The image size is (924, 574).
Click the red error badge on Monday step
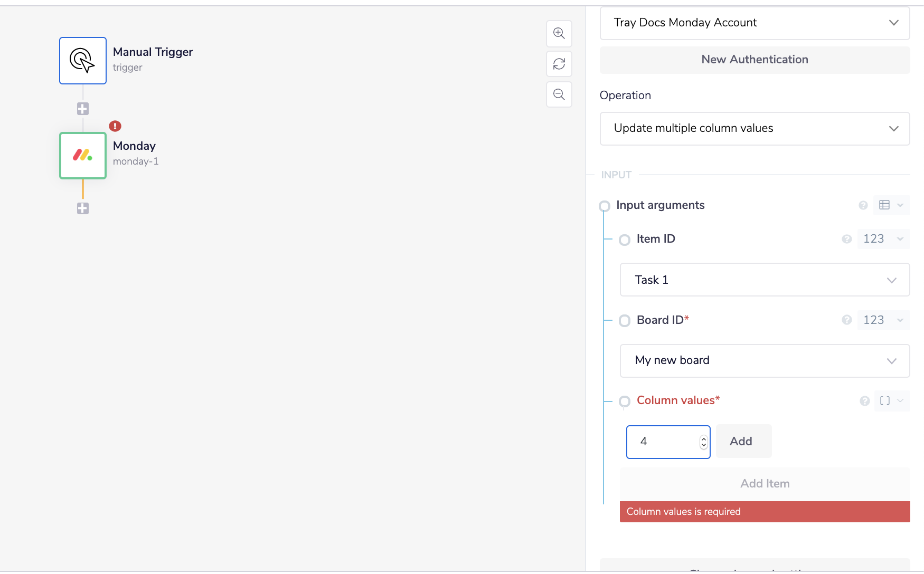[115, 126]
